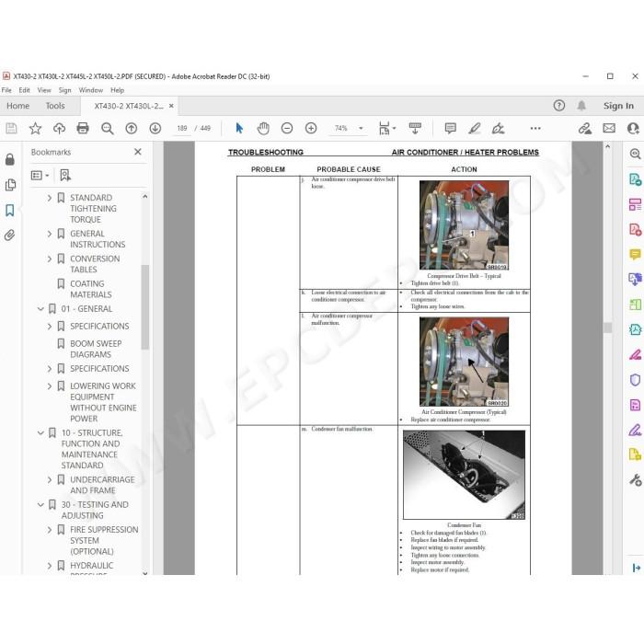Open the Attachments paperclip panel

click(x=10, y=235)
